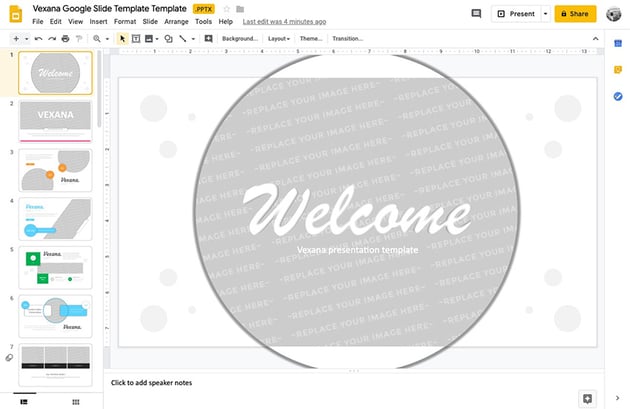Open the Present options dropdown arrow
This screenshot has height=409, width=630.
(545, 14)
